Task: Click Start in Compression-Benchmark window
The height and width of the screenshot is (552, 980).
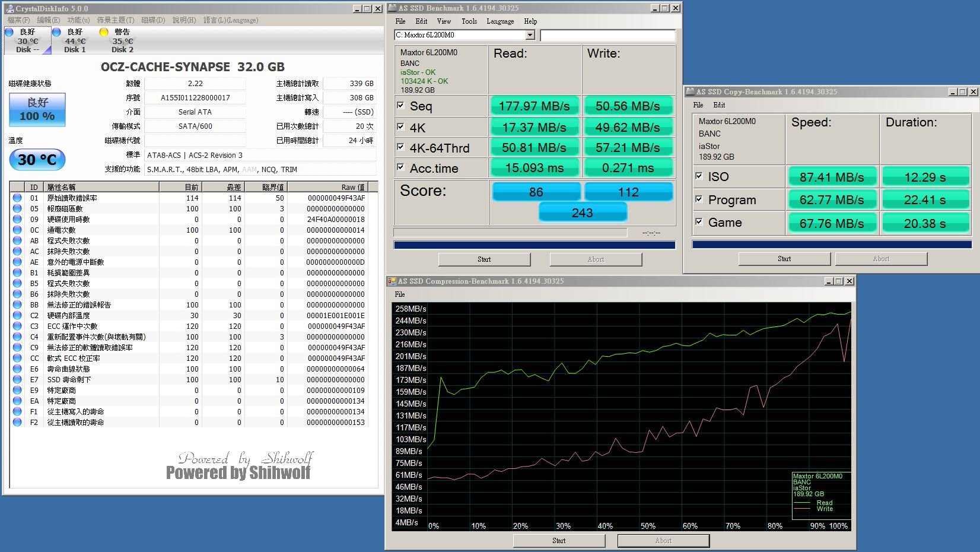Action: pos(559,541)
